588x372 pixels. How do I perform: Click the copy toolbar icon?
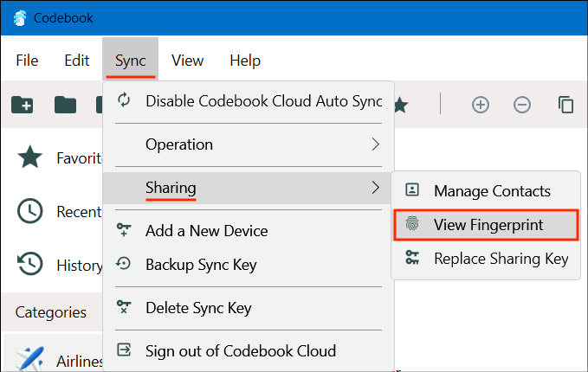click(x=565, y=105)
